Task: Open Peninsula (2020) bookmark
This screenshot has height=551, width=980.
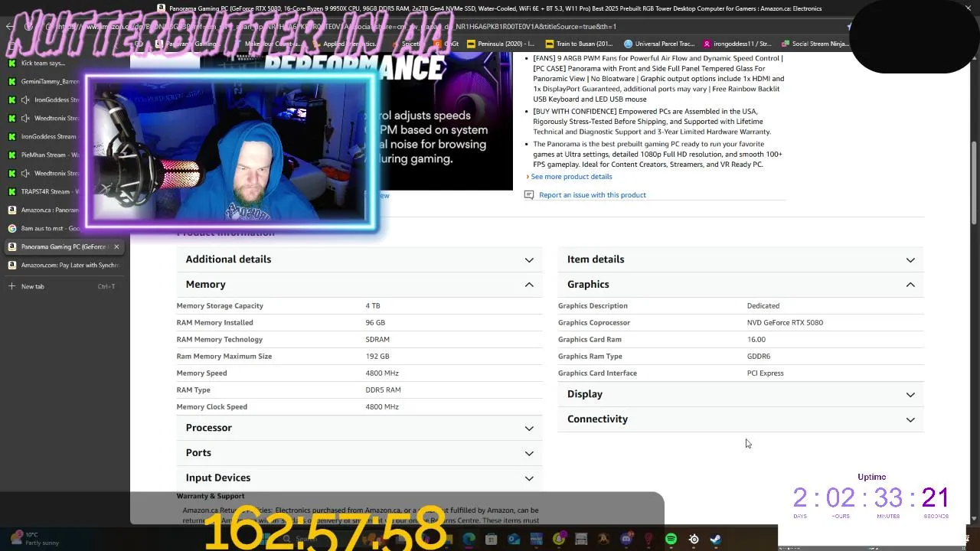Action: [x=501, y=44]
